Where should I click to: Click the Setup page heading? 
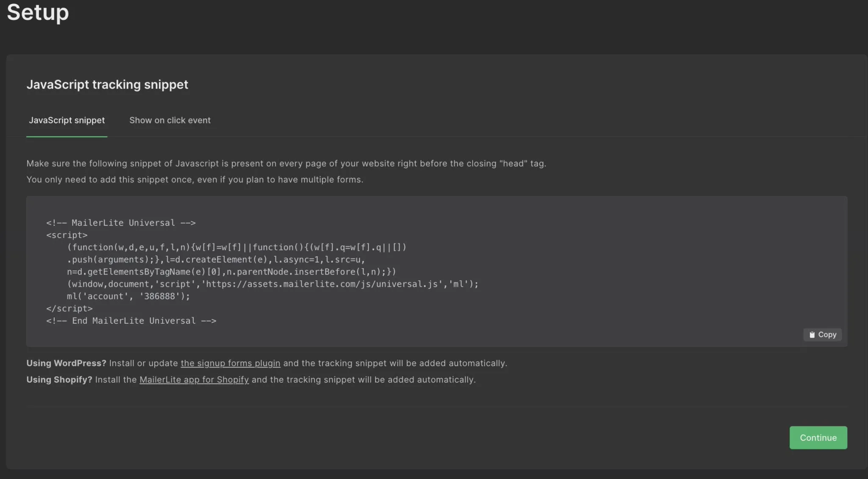[38, 12]
